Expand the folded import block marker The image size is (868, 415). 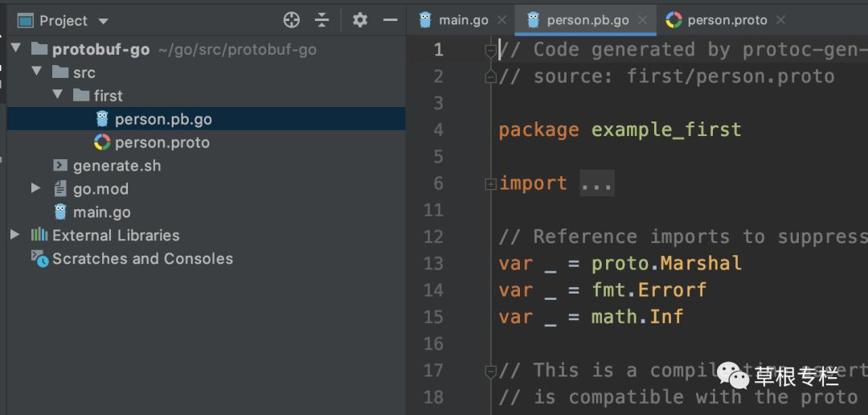click(490, 184)
